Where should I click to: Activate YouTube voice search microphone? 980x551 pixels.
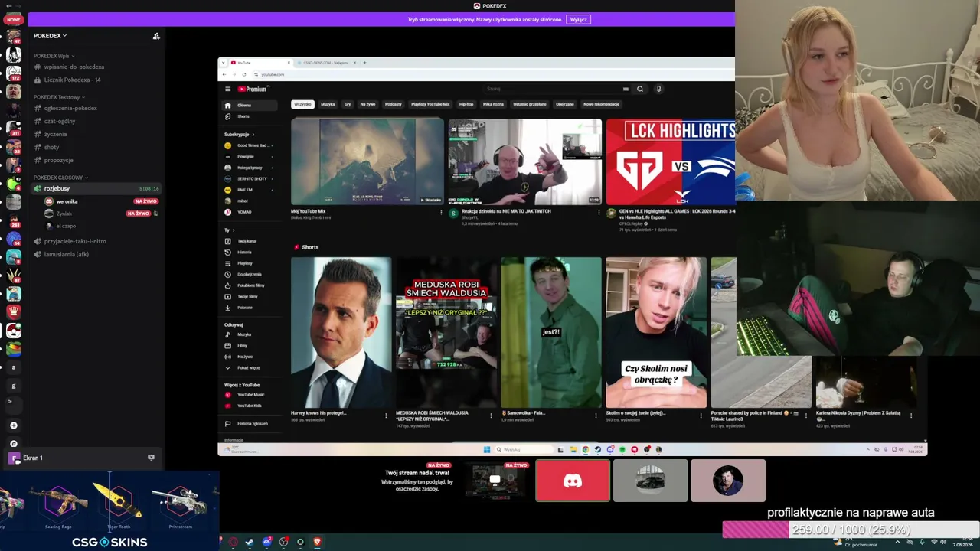[x=658, y=89]
